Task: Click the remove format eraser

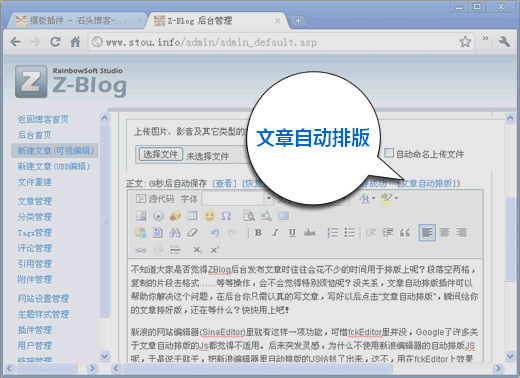Action: click(192, 232)
